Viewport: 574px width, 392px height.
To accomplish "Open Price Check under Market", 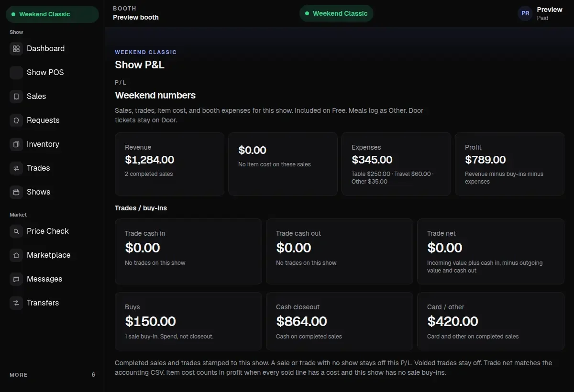I will coord(52,231).
